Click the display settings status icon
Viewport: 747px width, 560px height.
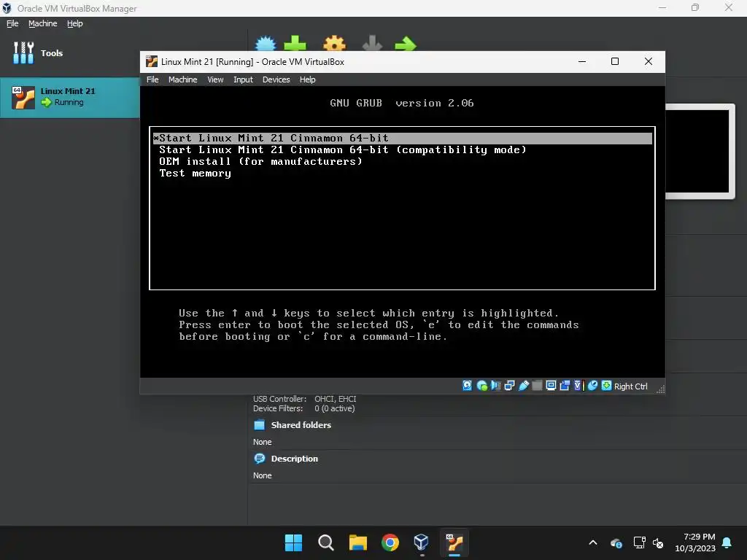pos(551,386)
